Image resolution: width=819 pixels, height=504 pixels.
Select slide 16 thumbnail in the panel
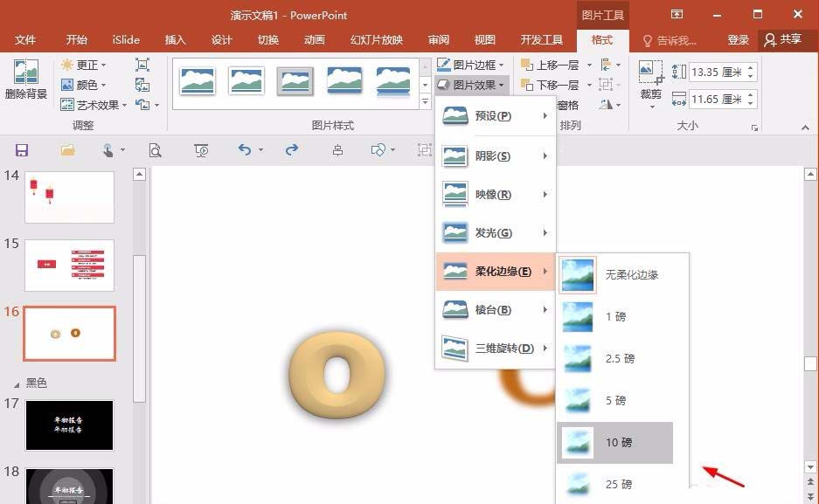coord(69,333)
